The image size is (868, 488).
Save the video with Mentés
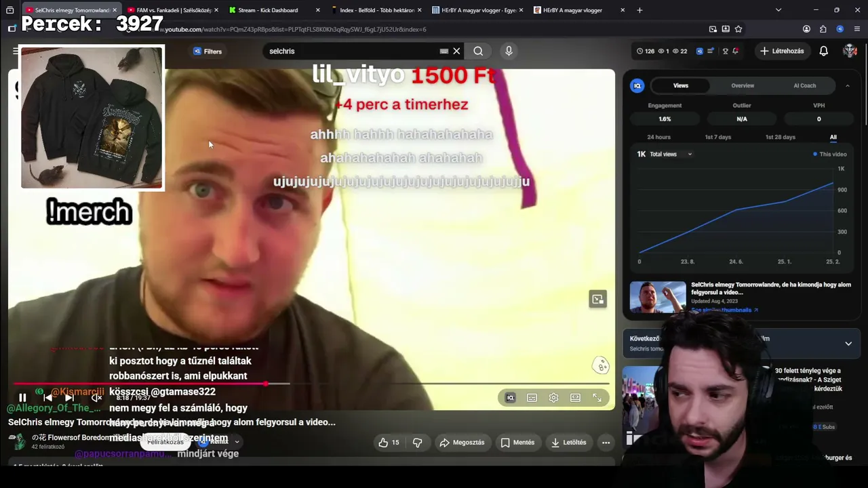click(517, 443)
